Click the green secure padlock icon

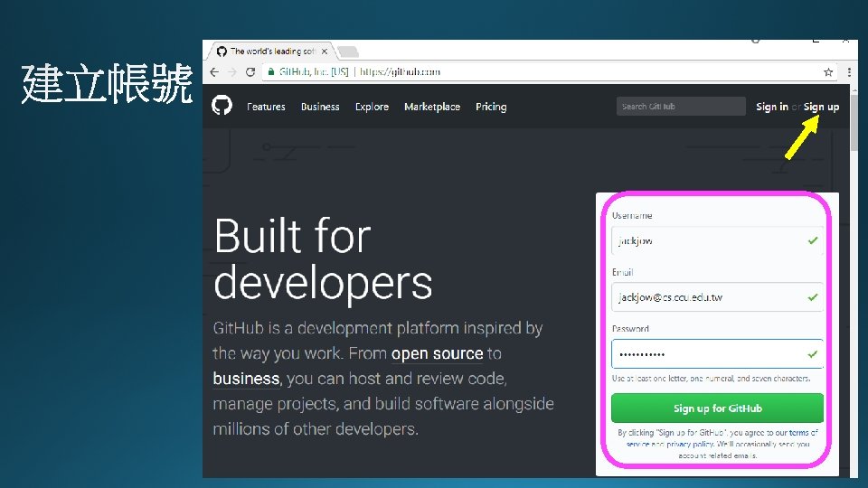pos(270,72)
